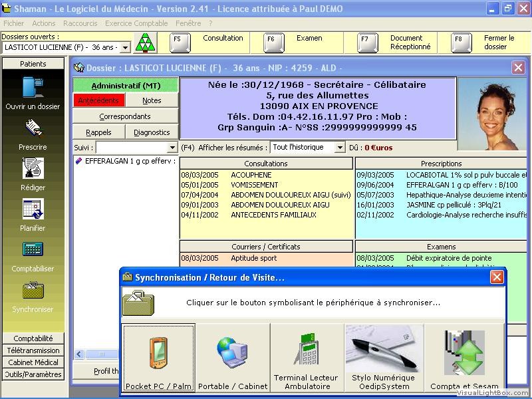Click the patient photo thumbnail
Screen dimensions: 532x399
point(491,114)
